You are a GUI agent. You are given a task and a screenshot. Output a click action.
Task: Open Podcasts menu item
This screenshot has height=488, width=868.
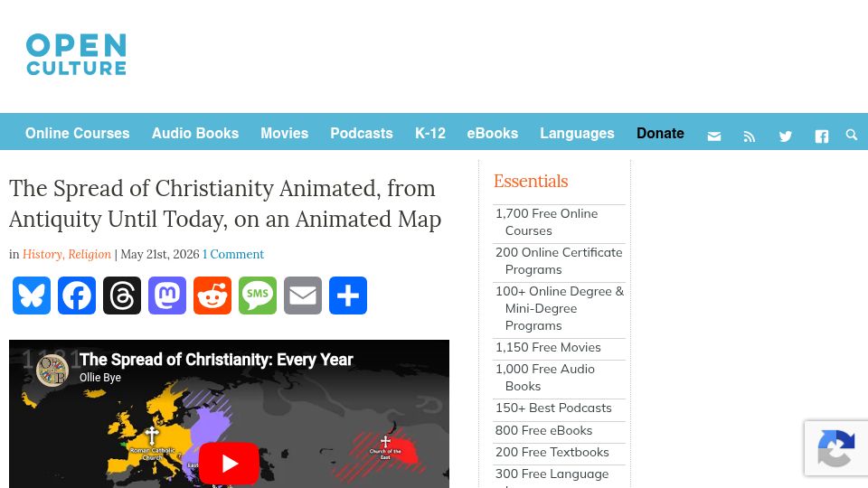point(362,134)
